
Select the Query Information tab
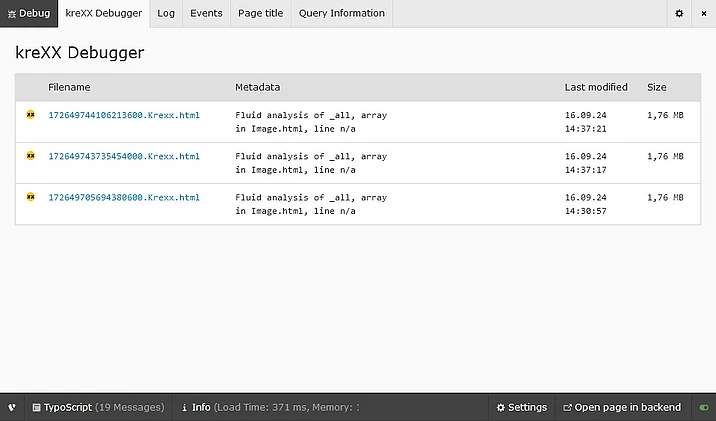click(x=341, y=13)
